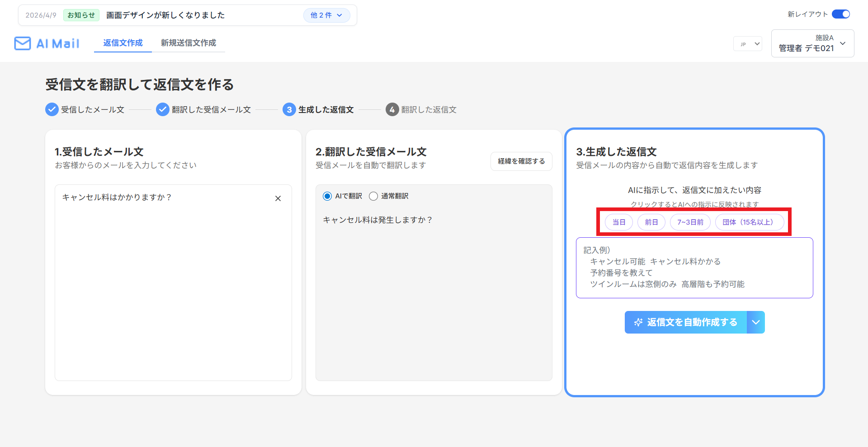Viewport: 868px width, 447px height.
Task: Click the 当日 suggestion chip
Action: point(619,222)
